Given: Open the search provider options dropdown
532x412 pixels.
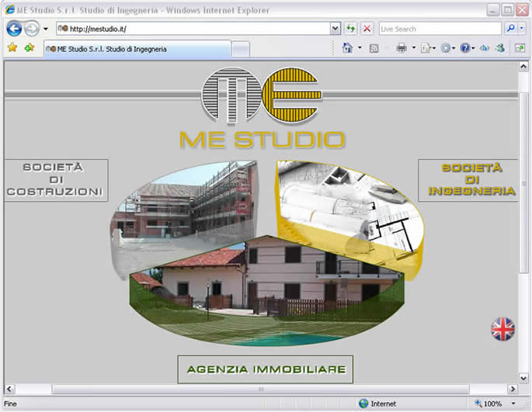Looking at the screenshot, I should point(522,29).
